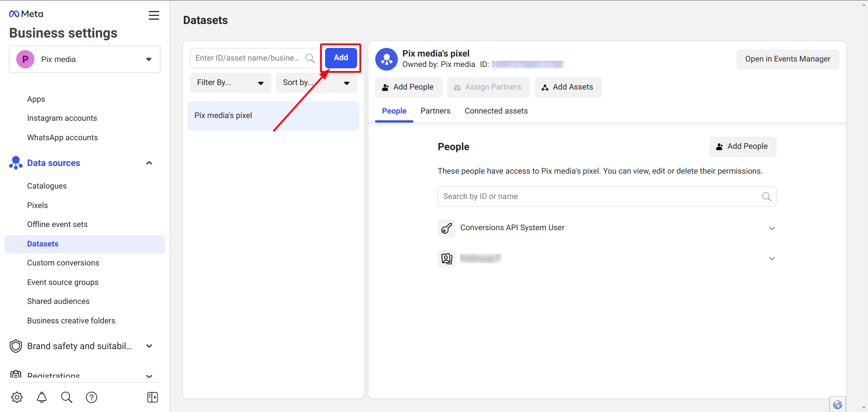This screenshot has height=412, width=868.
Task: Go to Catalogues
Action: coord(47,186)
